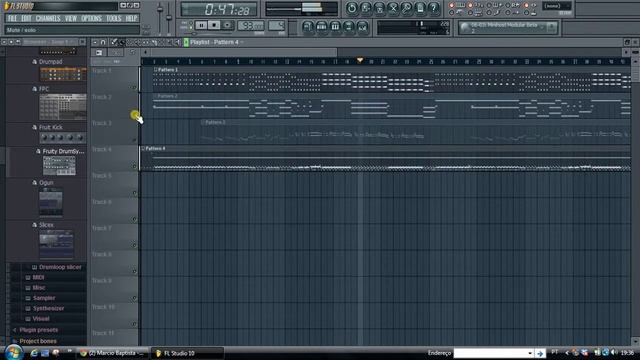This screenshot has height=360, width=640.
Task: Switch to Marcio Baptista Chrome taskbar window
Action: point(114,353)
